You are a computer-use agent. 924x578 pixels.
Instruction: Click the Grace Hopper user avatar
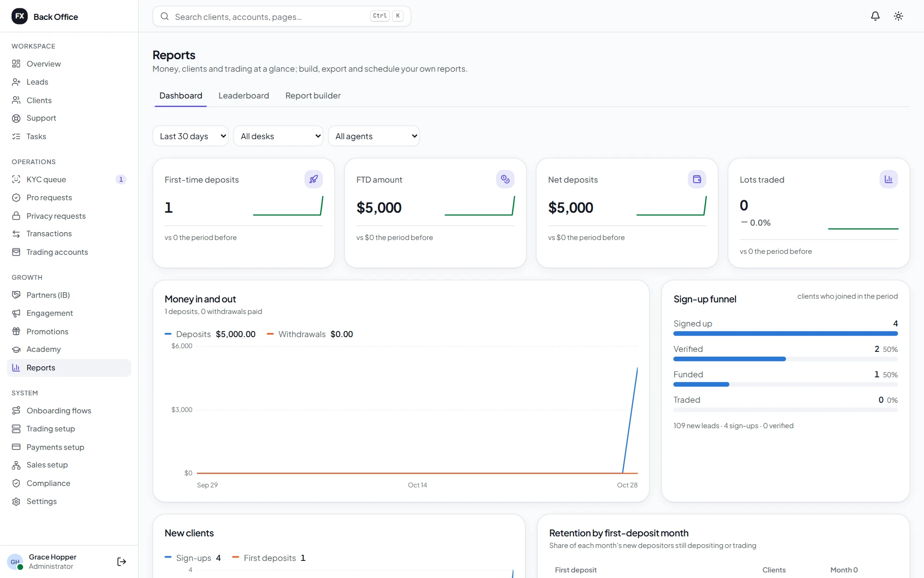[x=15, y=561]
